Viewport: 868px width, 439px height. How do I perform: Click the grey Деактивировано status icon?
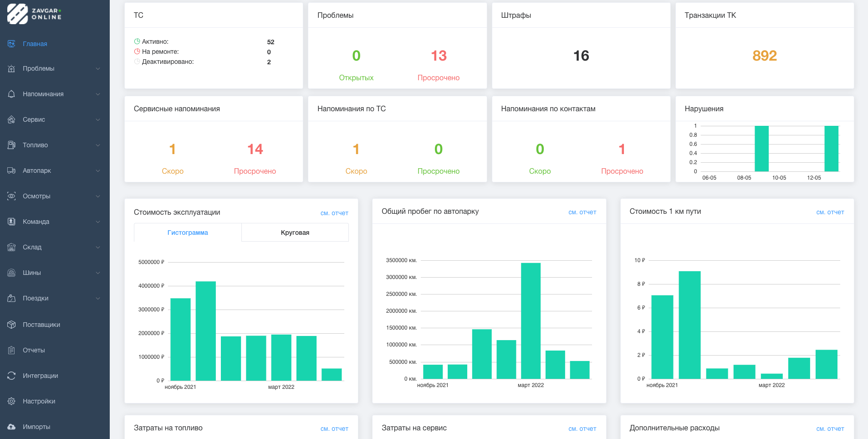(137, 62)
